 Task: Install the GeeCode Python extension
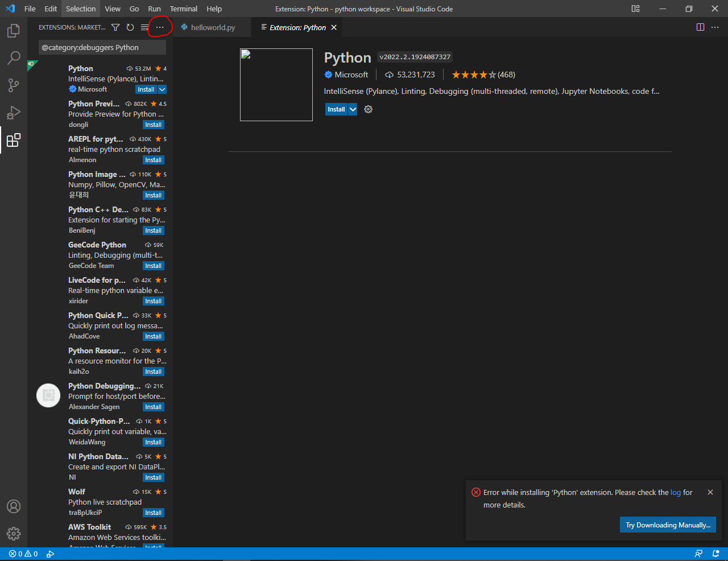click(x=153, y=266)
